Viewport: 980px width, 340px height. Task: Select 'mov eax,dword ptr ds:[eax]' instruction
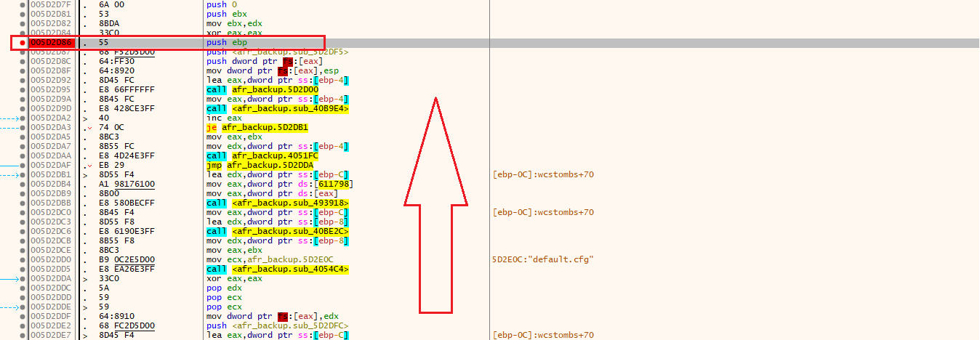tap(274, 193)
